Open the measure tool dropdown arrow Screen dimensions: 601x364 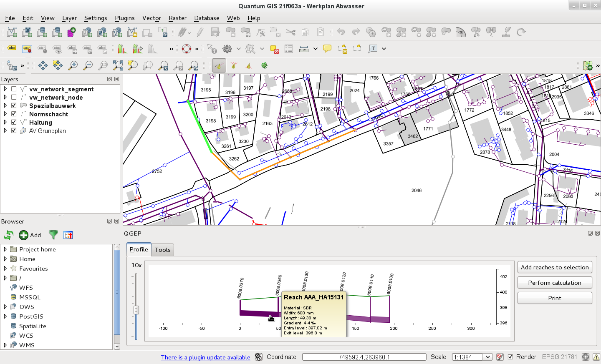[316, 49]
